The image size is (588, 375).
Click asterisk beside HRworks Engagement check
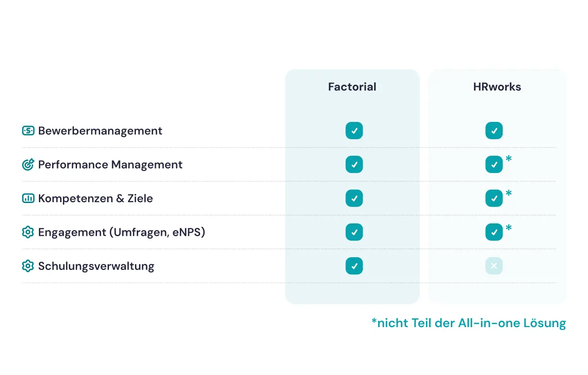pos(509,228)
